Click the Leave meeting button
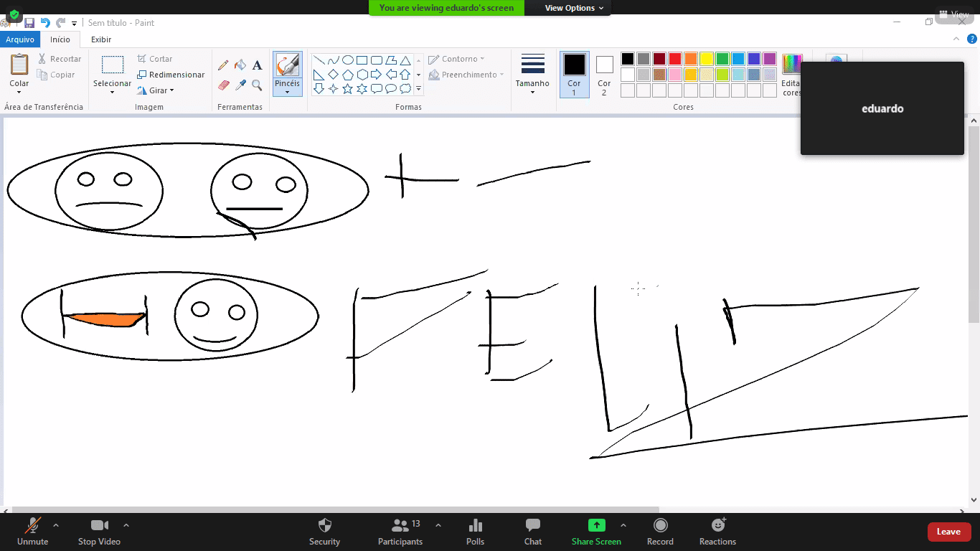Viewport: 980px width, 551px height. (x=948, y=532)
